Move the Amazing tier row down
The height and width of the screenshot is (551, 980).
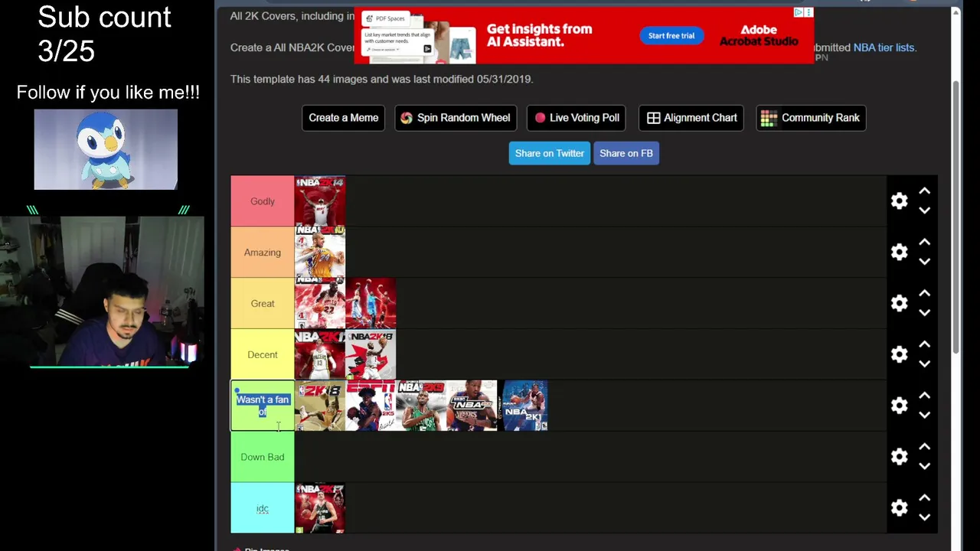coord(924,262)
